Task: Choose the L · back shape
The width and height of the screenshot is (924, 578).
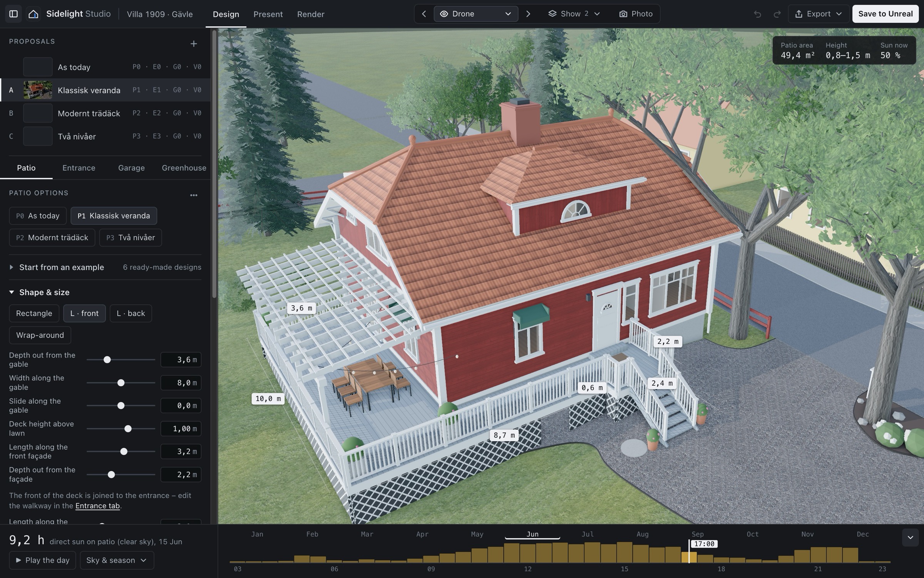Action: pos(131,313)
